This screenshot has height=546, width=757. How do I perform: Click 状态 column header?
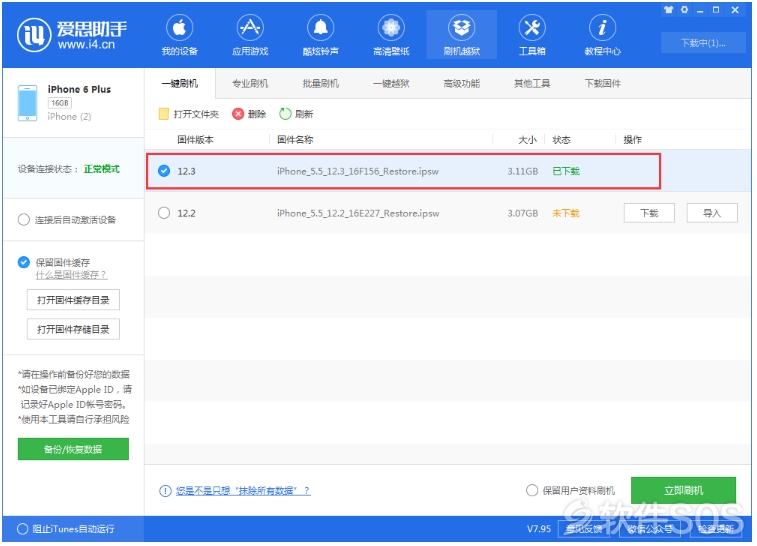pyautogui.click(x=561, y=140)
